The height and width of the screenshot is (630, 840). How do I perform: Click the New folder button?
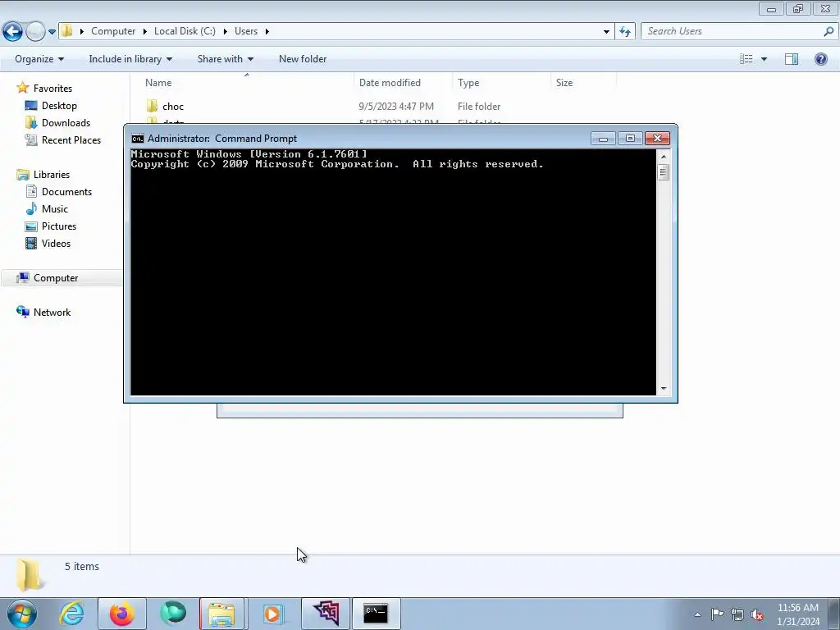[303, 59]
